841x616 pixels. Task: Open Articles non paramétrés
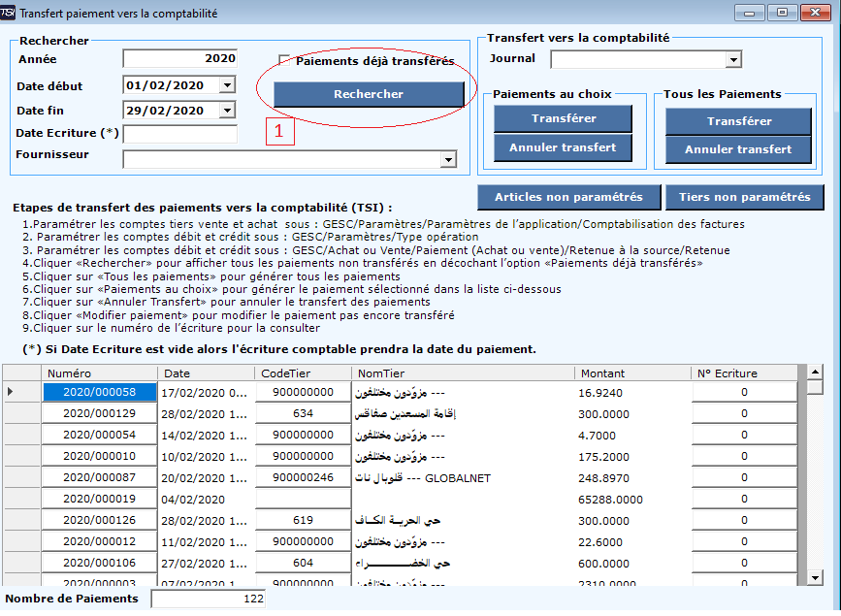click(x=568, y=197)
